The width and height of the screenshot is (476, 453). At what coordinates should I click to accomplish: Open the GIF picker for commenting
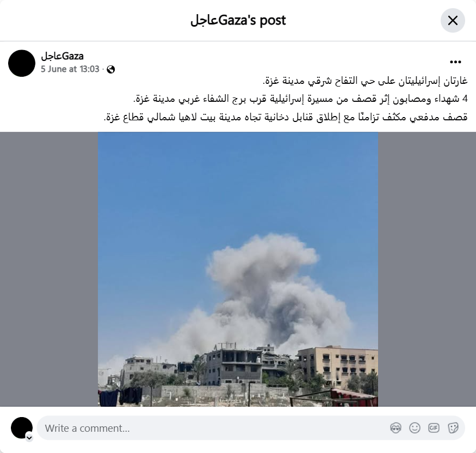point(434,428)
